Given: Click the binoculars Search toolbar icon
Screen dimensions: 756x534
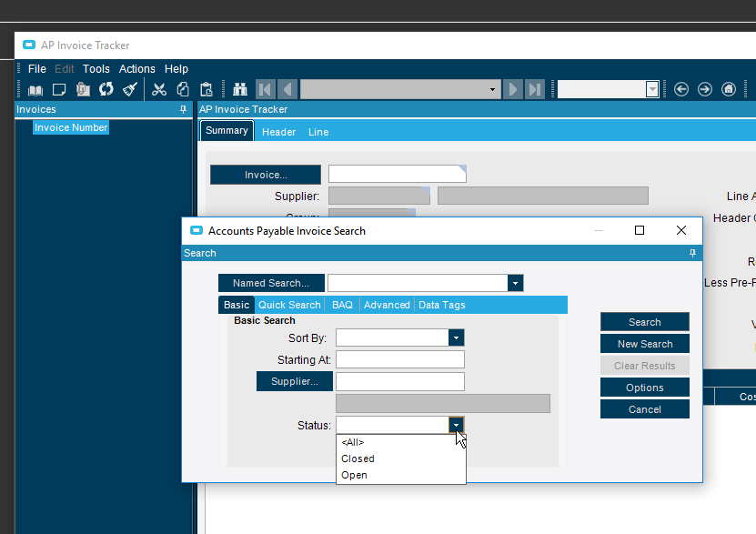Looking at the screenshot, I should coord(240,89).
